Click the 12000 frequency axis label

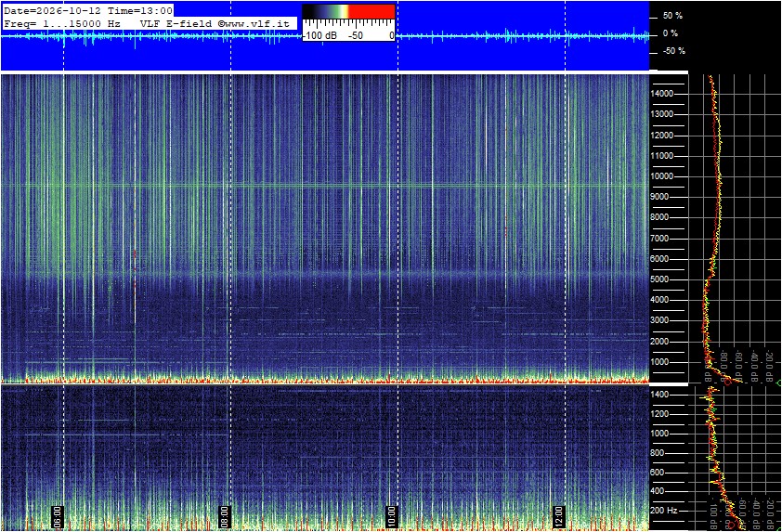[x=662, y=136]
